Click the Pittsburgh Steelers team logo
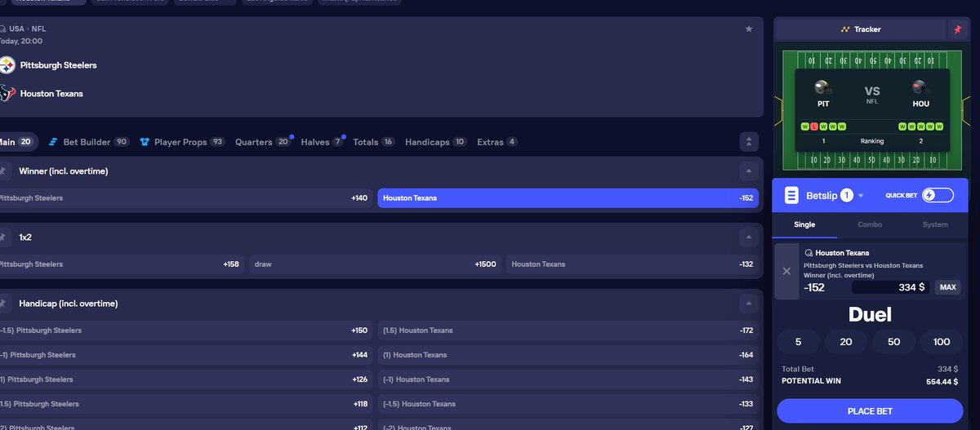 (7, 65)
